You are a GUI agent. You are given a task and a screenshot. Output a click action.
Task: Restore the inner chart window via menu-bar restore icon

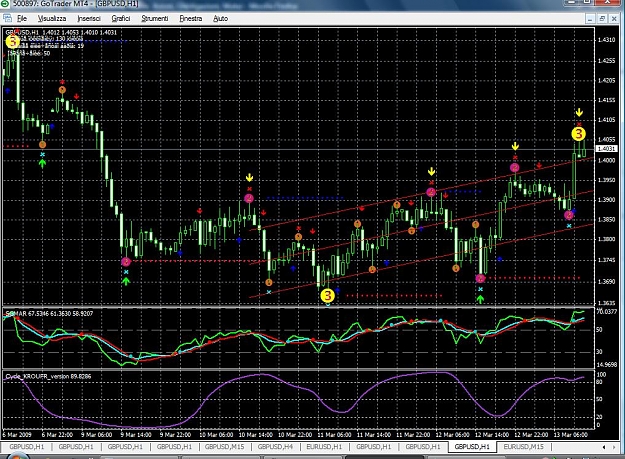click(x=602, y=18)
